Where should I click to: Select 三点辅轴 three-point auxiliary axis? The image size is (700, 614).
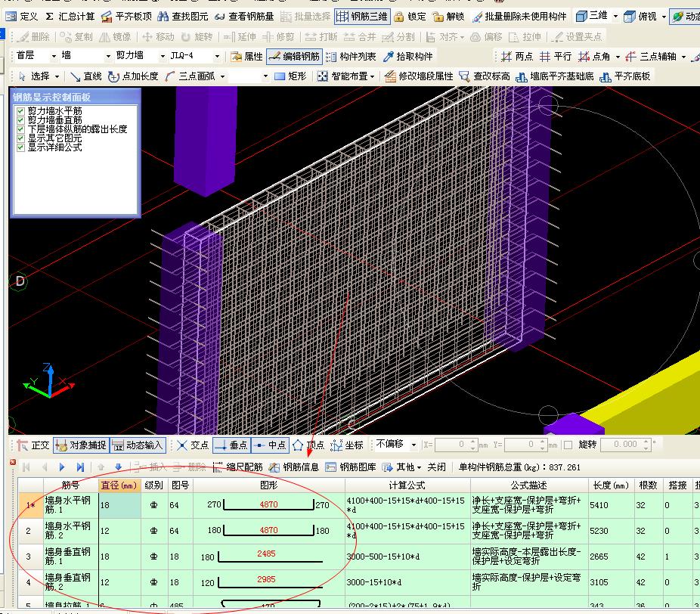pyautogui.click(x=652, y=56)
